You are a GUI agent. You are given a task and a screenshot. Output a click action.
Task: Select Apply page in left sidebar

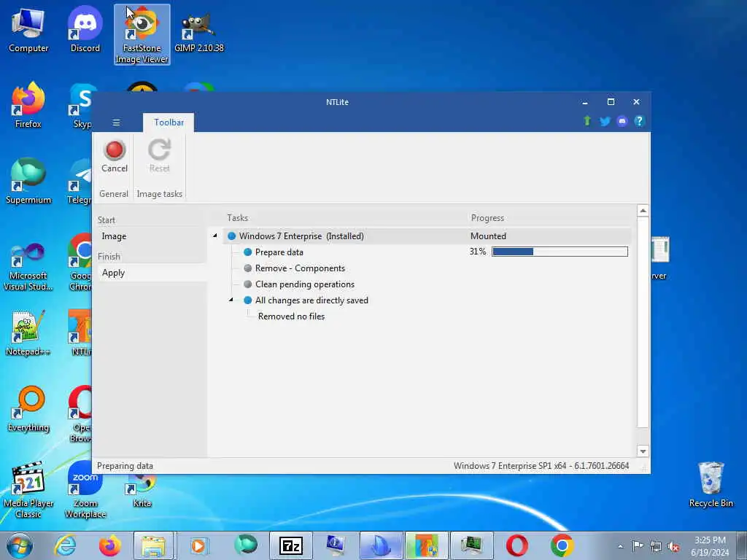(113, 273)
